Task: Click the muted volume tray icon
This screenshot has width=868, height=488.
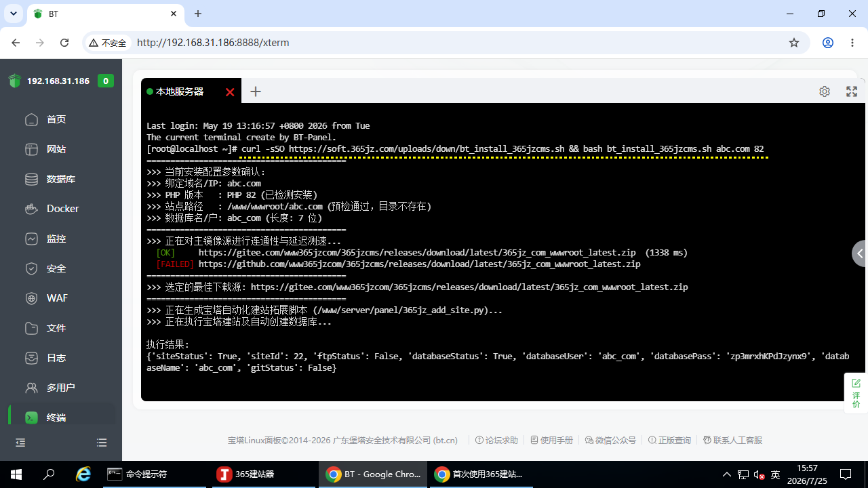Action: coord(759,474)
